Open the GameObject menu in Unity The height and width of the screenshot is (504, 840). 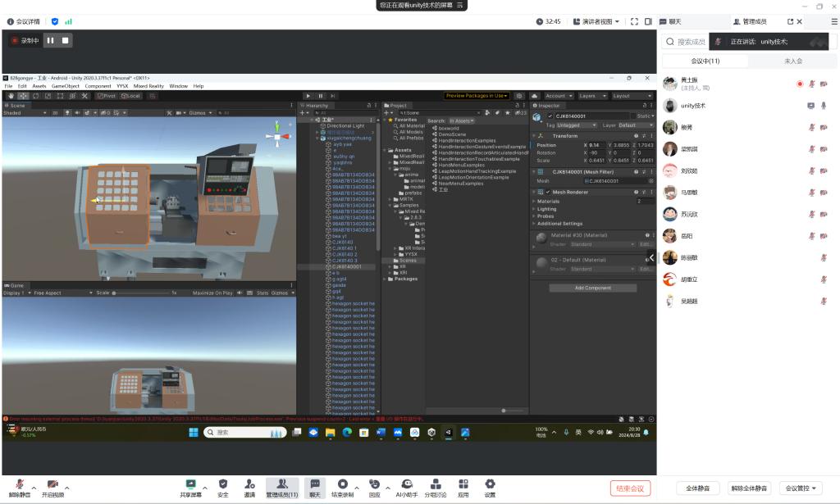tap(66, 86)
